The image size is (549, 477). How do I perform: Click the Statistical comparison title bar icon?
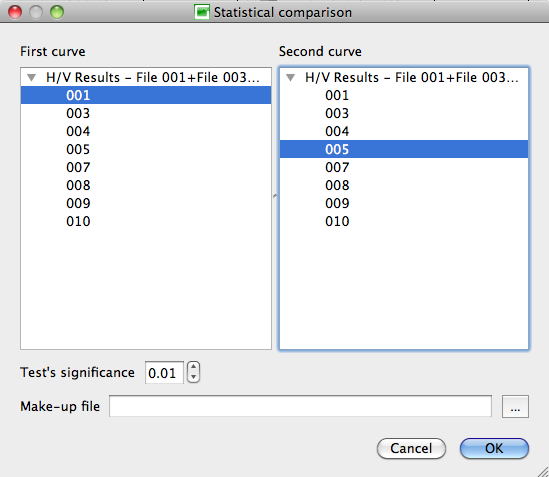[202, 12]
